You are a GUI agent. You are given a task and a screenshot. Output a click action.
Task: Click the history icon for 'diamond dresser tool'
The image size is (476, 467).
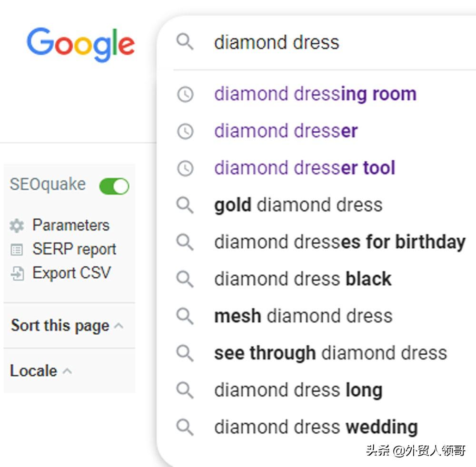click(185, 168)
